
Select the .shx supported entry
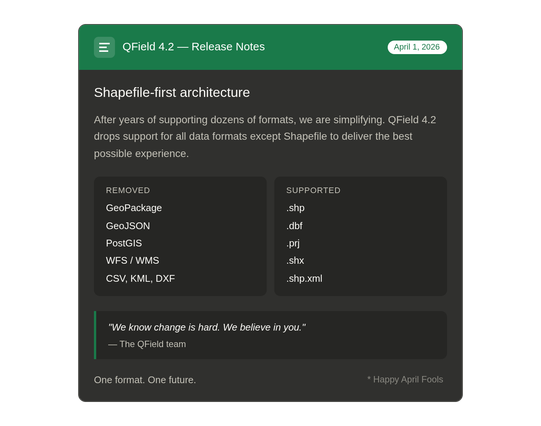[x=295, y=260]
